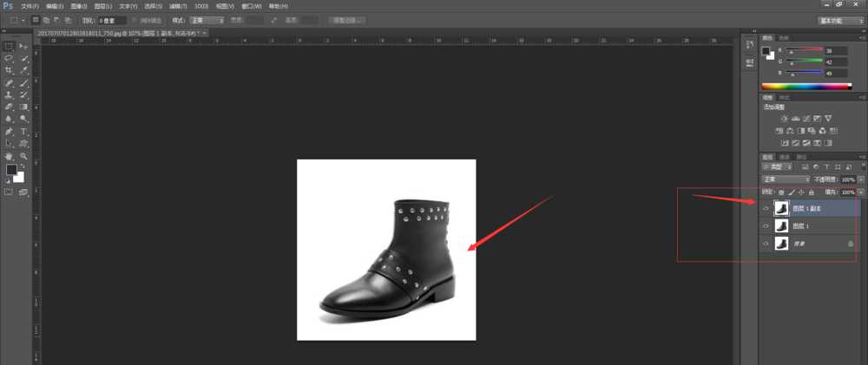Viewport: 868px width, 365px height.
Task: Select the Move tool
Action: 23,46
